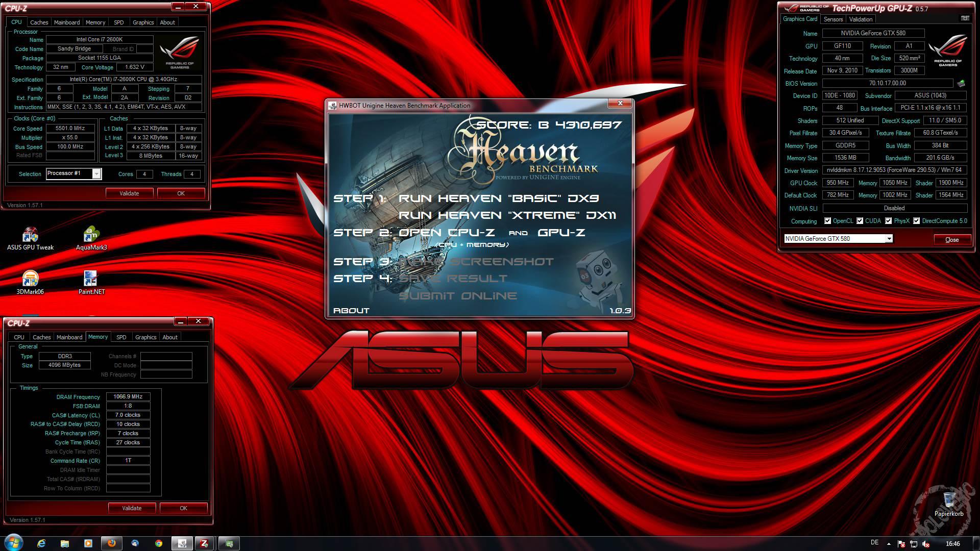The image size is (980, 551).
Task: Open the network tray icon
Action: click(914, 544)
